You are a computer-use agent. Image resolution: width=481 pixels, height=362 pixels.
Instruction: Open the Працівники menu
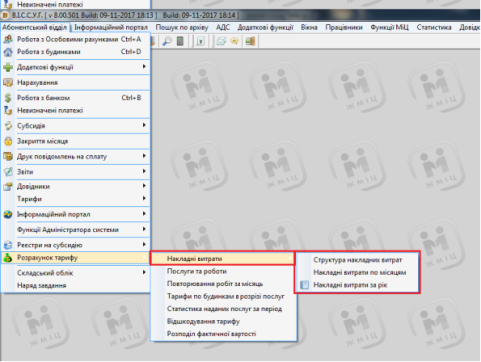[x=344, y=27]
